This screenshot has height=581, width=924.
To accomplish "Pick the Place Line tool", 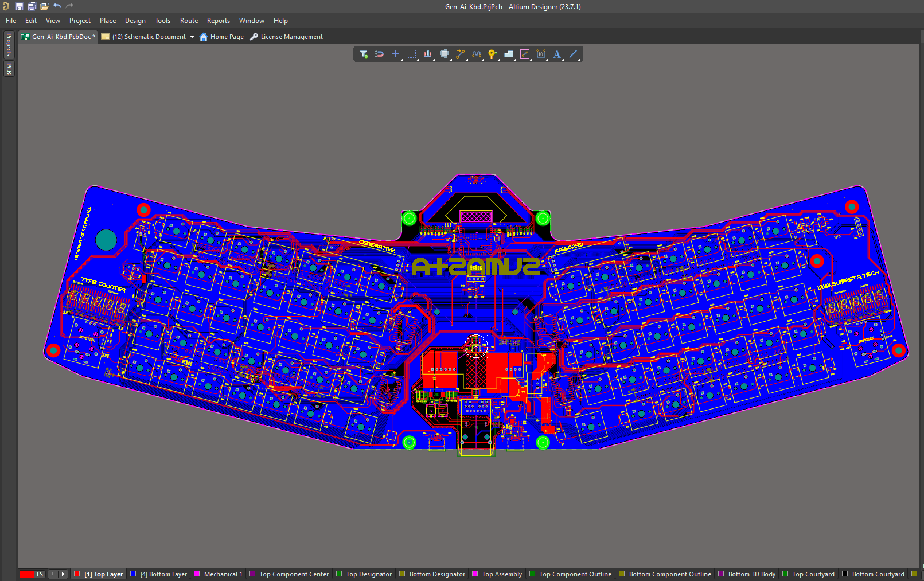I will coord(573,54).
